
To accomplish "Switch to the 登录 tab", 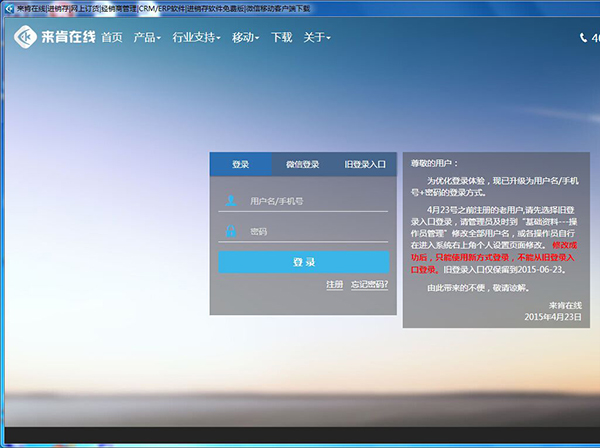I will click(241, 164).
